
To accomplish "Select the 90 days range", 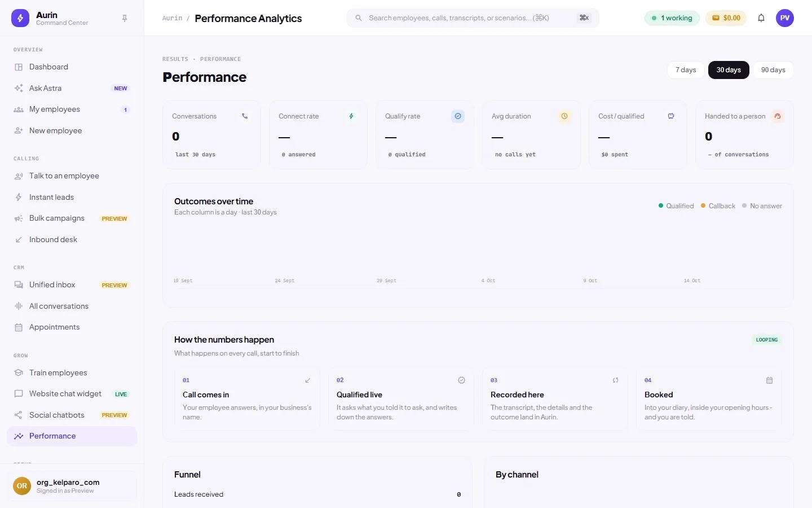I will [773, 70].
